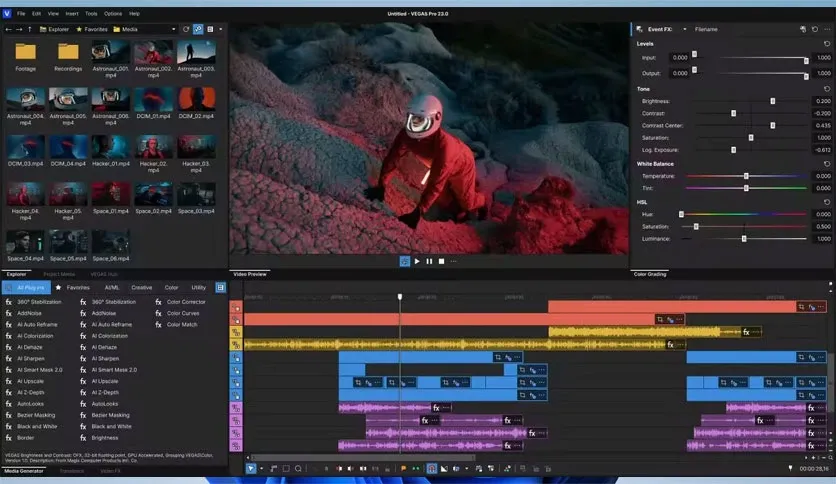Reset the Tone section
Viewport: 836px width, 484px height.
[x=827, y=89]
